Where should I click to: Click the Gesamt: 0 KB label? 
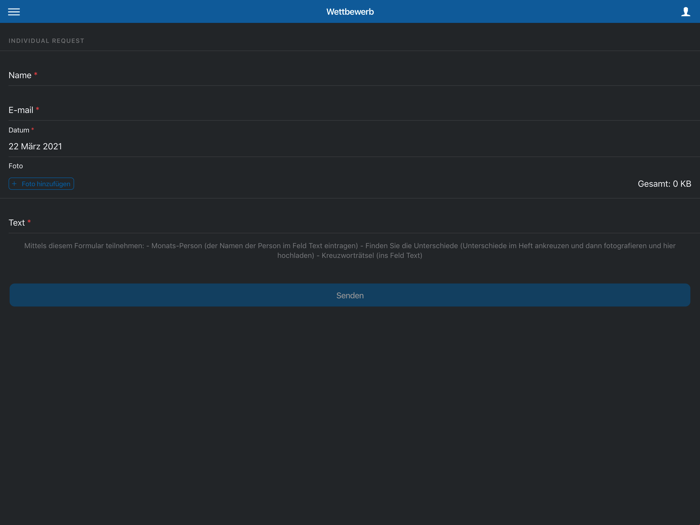tap(664, 183)
